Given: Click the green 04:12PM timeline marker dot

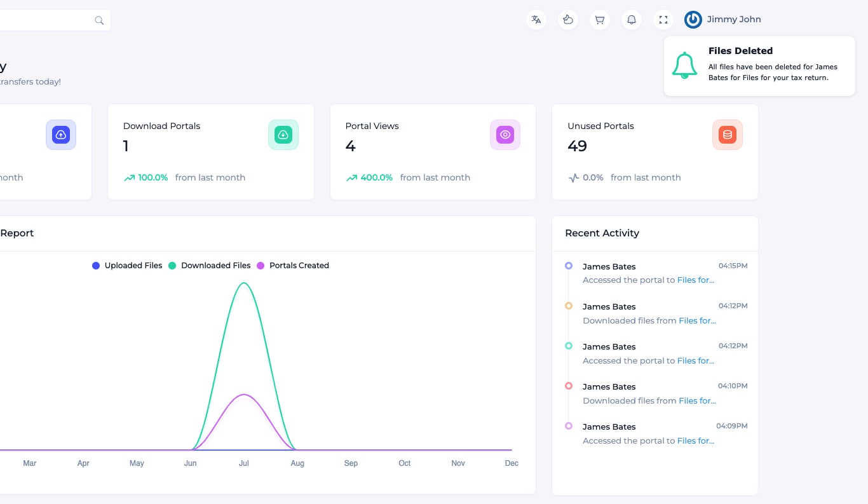Looking at the screenshot, I should 569,346.
